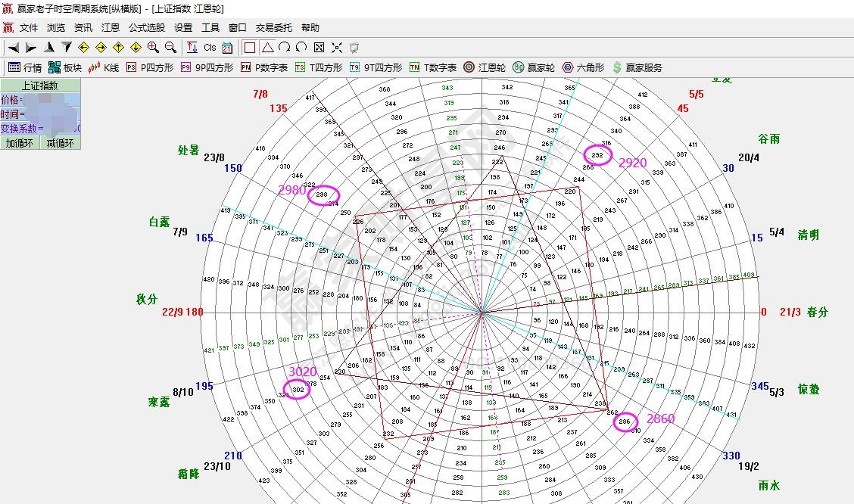
Task: Open the 文件 menu
Action: (x=29, y=27)
